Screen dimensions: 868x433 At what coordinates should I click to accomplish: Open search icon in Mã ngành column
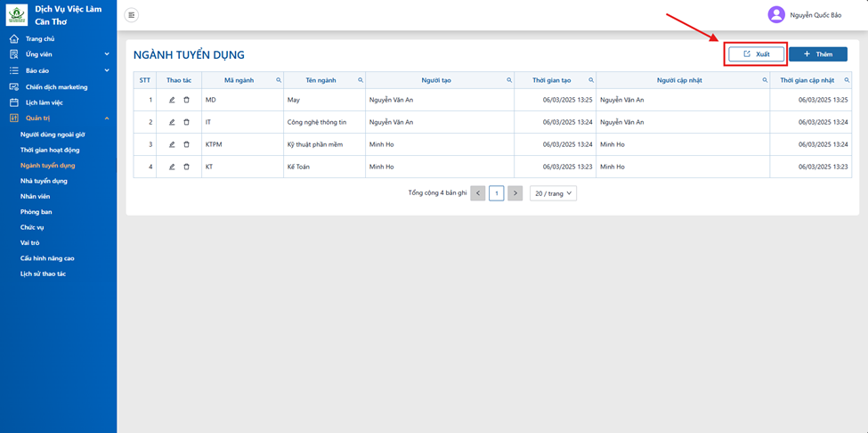tap(279, 80)
